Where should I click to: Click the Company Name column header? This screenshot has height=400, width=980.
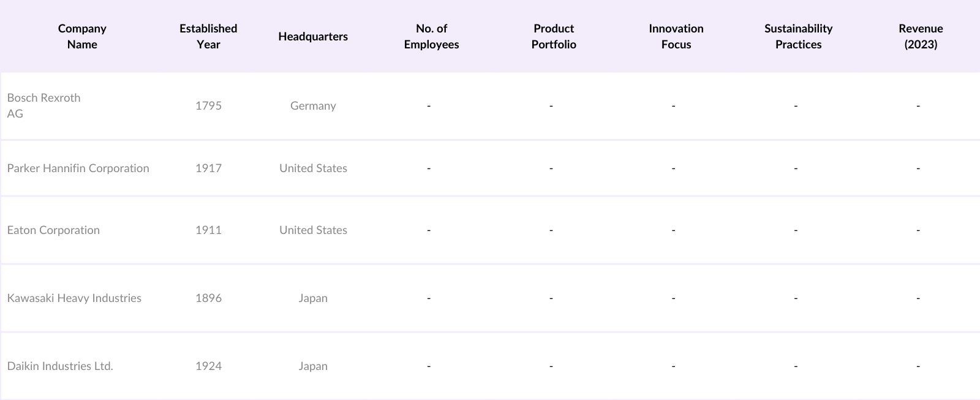[82, 36]
